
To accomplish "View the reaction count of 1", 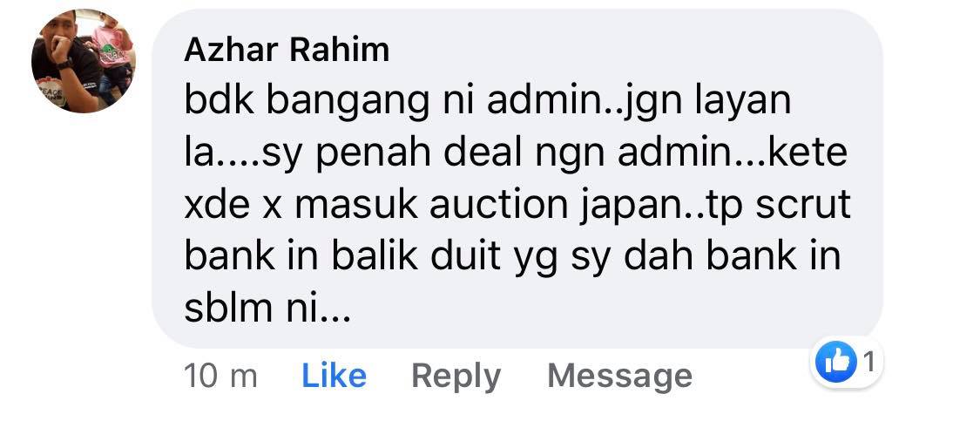I will tap(868, 362).
